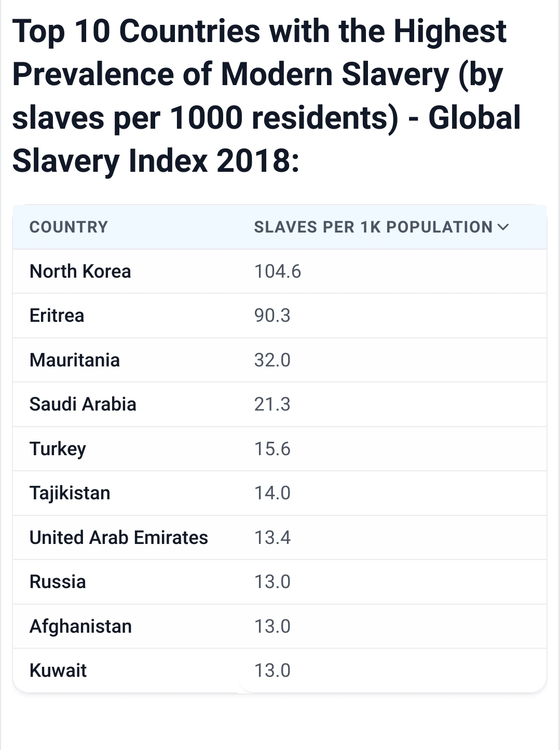Image resolution: width=560 pixels, height=750 pixels.
Task: Select Saudi Arabia in the table
Action: pos(83,404)
